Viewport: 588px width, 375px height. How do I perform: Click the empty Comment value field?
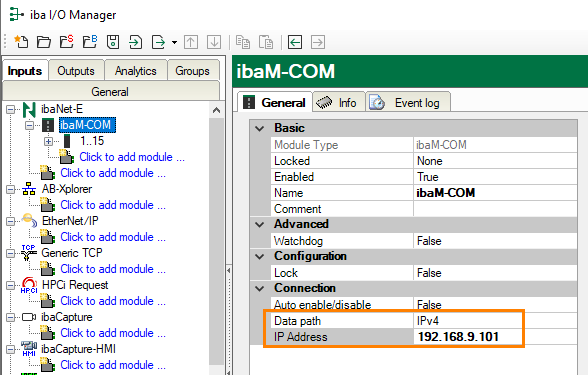(x=495, y=209)
